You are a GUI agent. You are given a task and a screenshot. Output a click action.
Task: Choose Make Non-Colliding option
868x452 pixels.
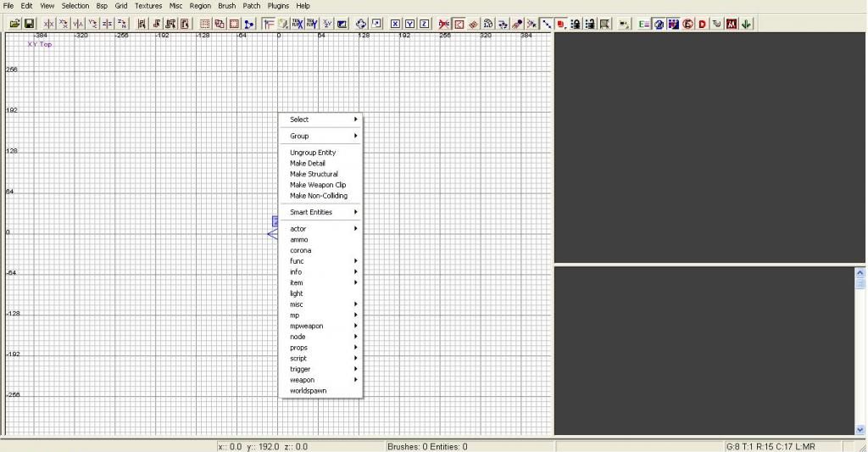pos(320,196)
